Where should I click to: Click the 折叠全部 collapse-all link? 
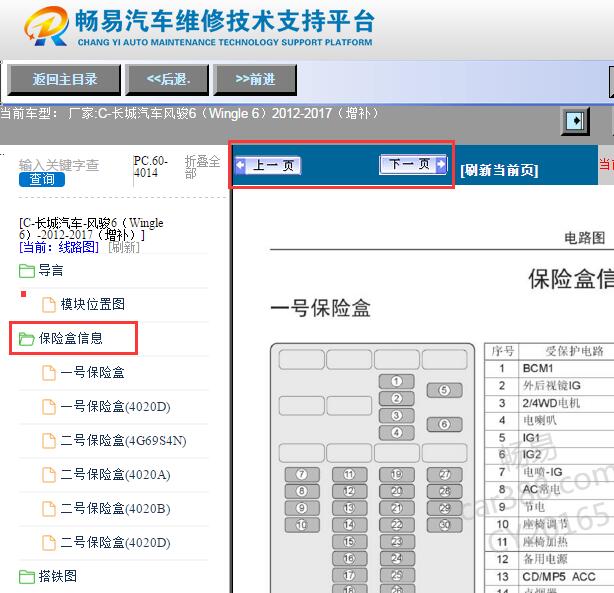(202, 167)
